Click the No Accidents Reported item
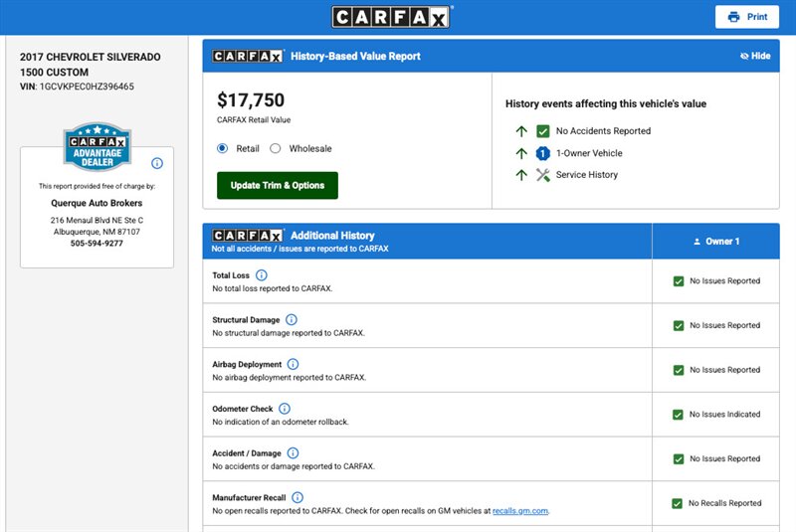Image resolution: width=796 pixels, height=532 pixels. 602,131
